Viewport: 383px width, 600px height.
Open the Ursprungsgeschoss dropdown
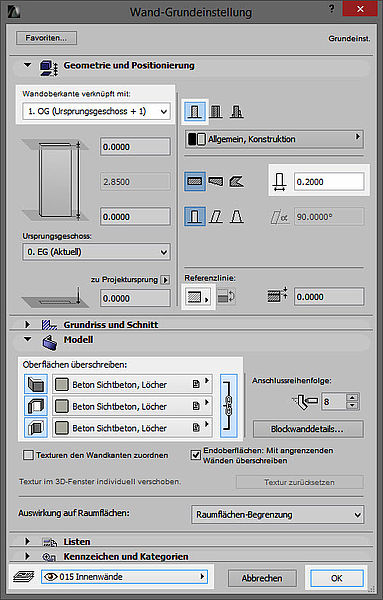[x=96, y=252]
